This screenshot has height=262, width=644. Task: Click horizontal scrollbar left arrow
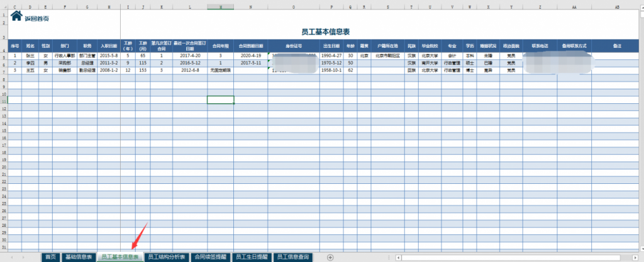[398, 257]
